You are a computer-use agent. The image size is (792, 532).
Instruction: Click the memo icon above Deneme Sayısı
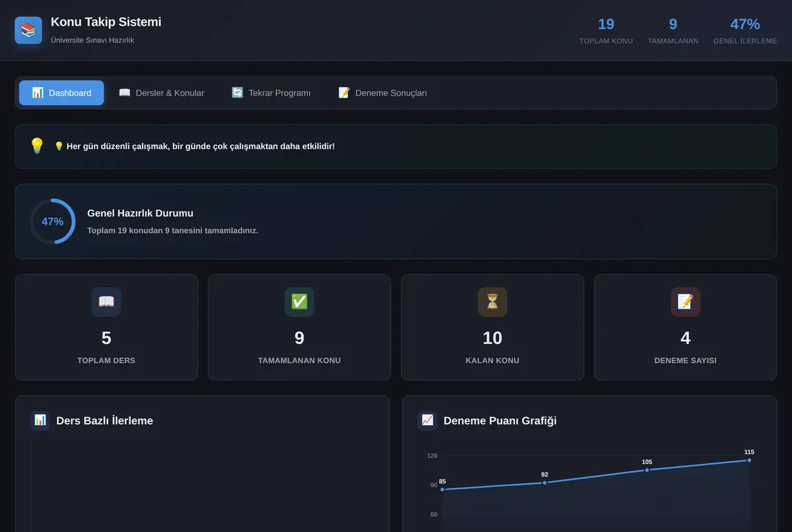tap(685, 302)
